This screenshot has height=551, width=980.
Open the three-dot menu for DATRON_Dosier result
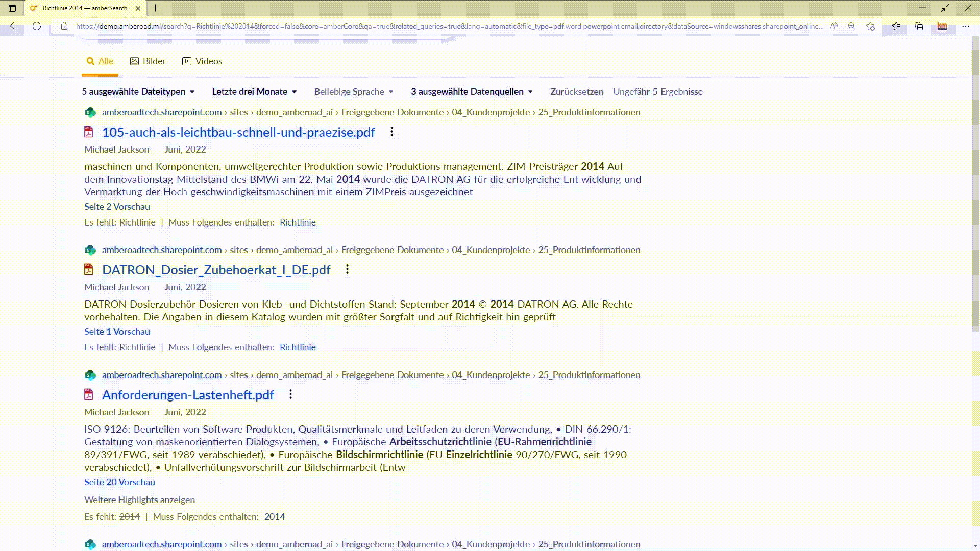347,269
